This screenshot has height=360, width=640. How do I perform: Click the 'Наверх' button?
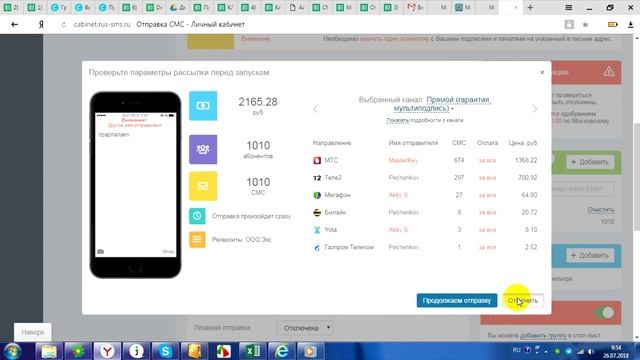pos(33,332)
